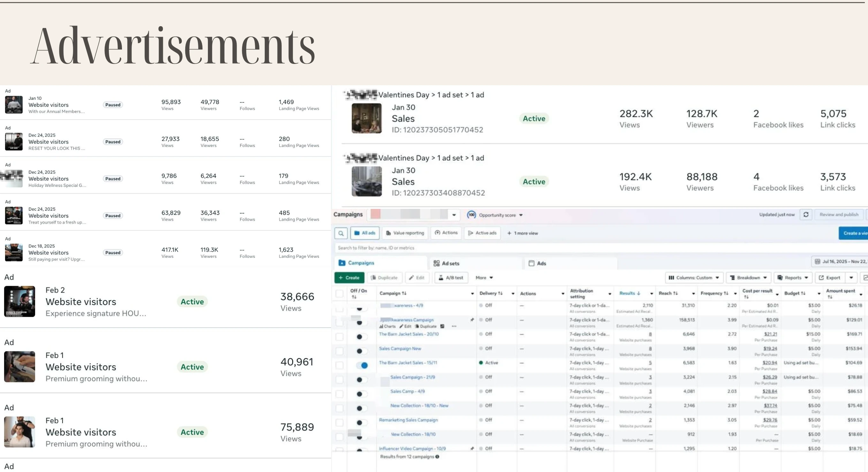The width and height of the screenshot is (868, 472).
Task: Click the search magnifier icon in Campaigns toolbar
Action: pyautogui.click(x=341, y=233)
